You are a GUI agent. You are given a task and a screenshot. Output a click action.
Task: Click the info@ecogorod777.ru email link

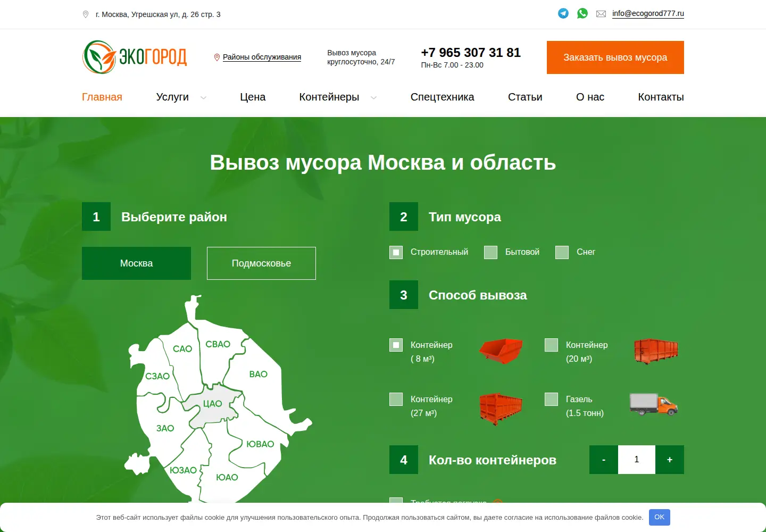(648, 13)
